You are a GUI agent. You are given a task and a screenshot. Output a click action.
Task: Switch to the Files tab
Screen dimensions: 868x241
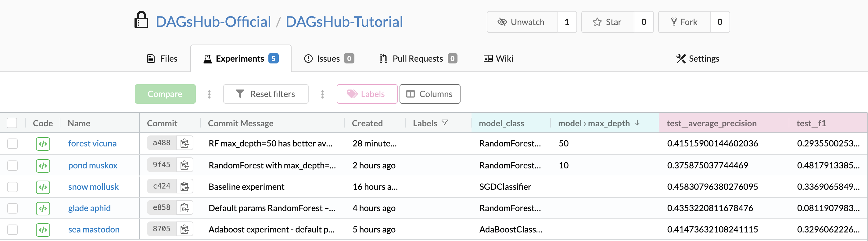[x=163, y=59]
